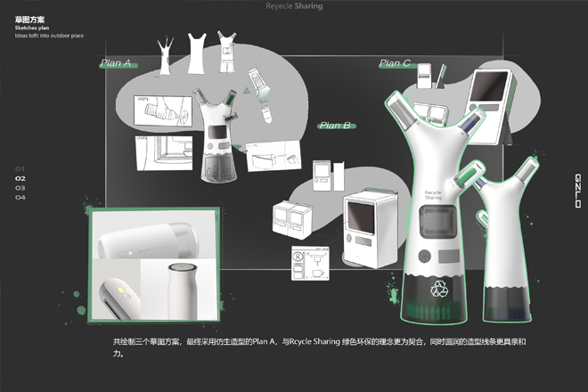
Task: Go to page 01 indicator
Action: (20, 169)
